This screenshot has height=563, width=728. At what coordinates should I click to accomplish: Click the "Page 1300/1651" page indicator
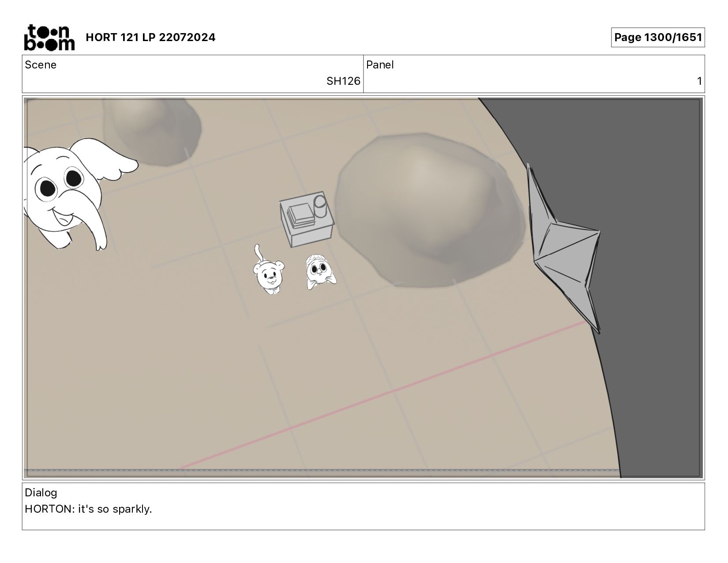pyautogui.click(x=658, y=38)
